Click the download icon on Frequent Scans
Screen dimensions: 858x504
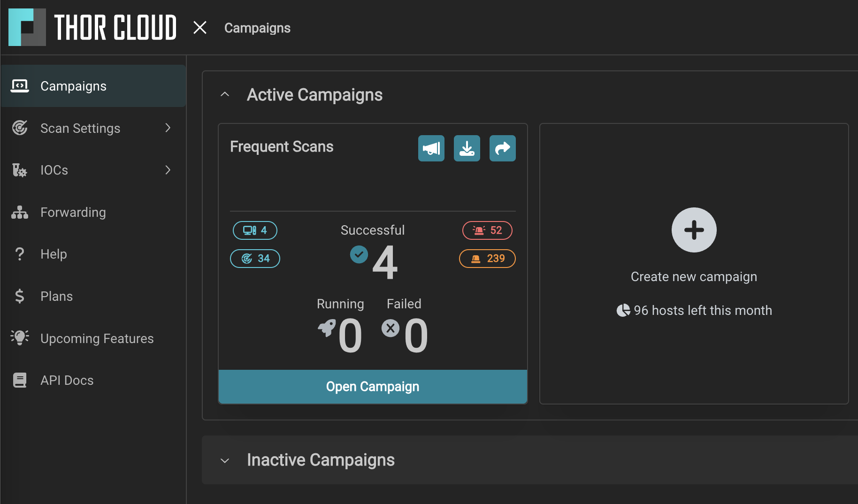coord(467,148)
